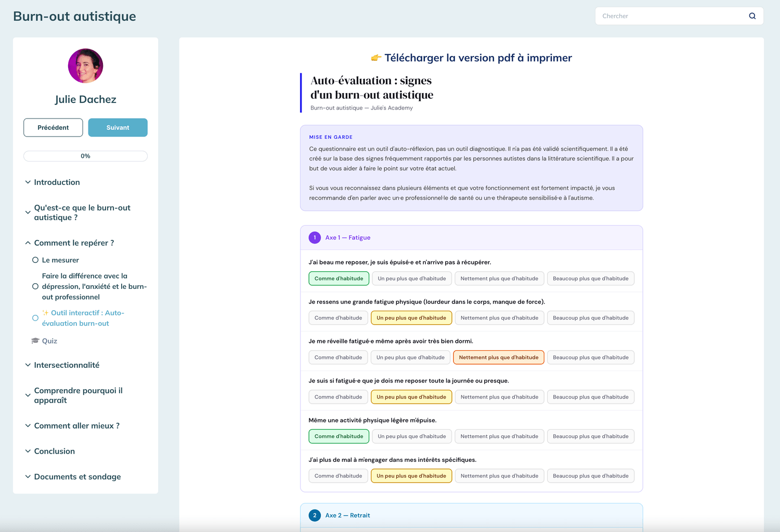Open the Conclusion section in the sidebar
Viewport: 780px width, 532px height.
click(x=54, y=451)
